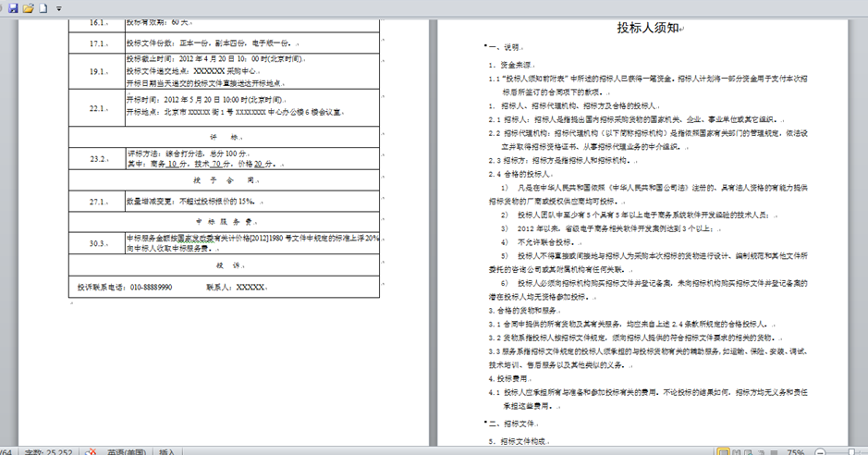The height and width of the screenshot is (455, 868).
Task: Click paragraph 1.1 about 投标人须知前附表
Action: tap(648, 85)
